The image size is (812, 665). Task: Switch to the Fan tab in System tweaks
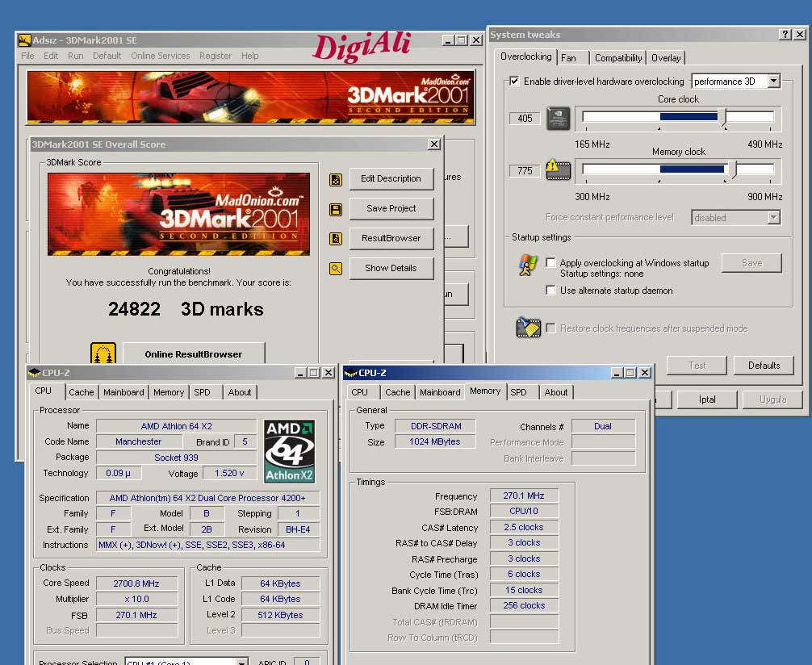tap(573, 58)
